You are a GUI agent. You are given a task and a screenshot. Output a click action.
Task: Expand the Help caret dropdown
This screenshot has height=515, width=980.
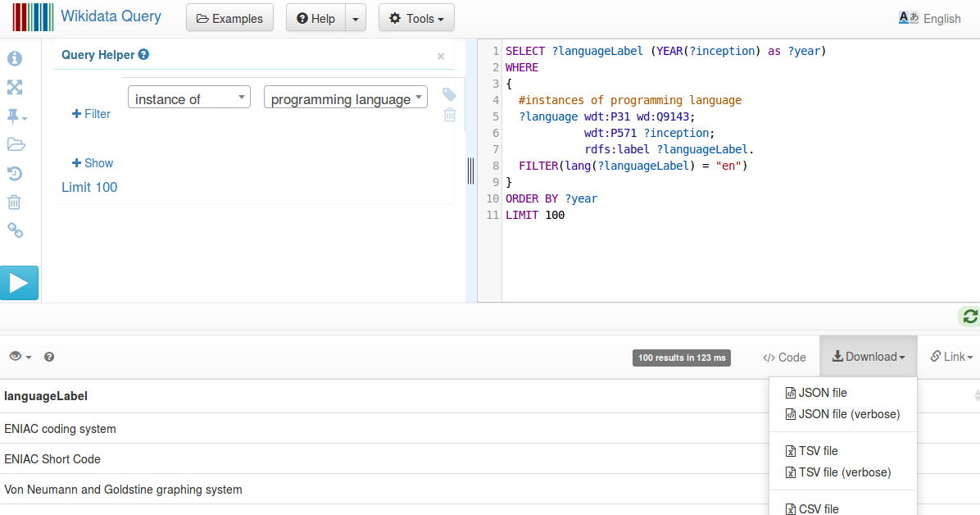pos(355,18)
